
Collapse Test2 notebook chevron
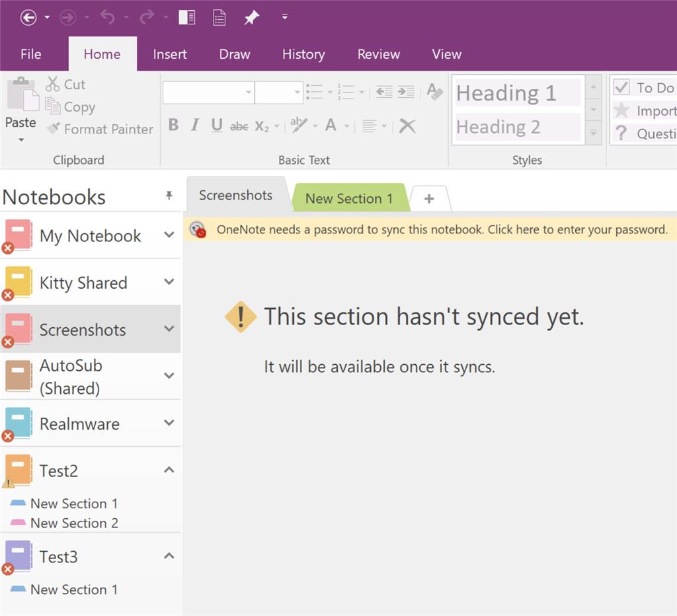(x=169, y=470)
